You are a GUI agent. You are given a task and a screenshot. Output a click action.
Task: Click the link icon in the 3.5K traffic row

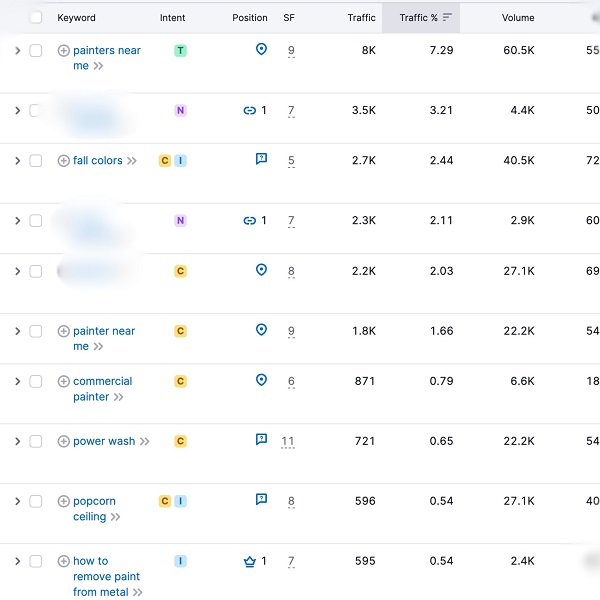pos(250,111)
